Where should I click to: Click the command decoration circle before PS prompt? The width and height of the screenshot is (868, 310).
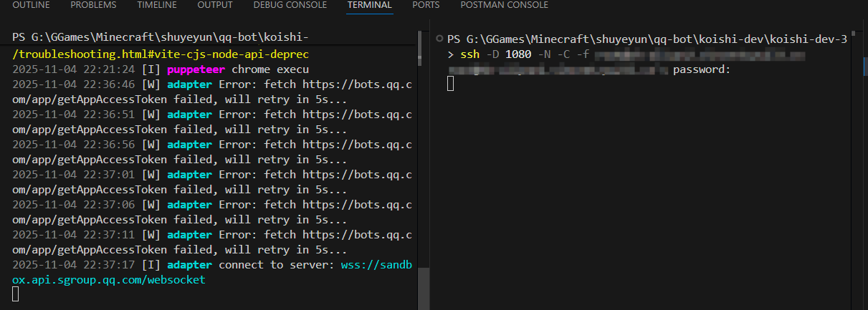coord(439,39)
